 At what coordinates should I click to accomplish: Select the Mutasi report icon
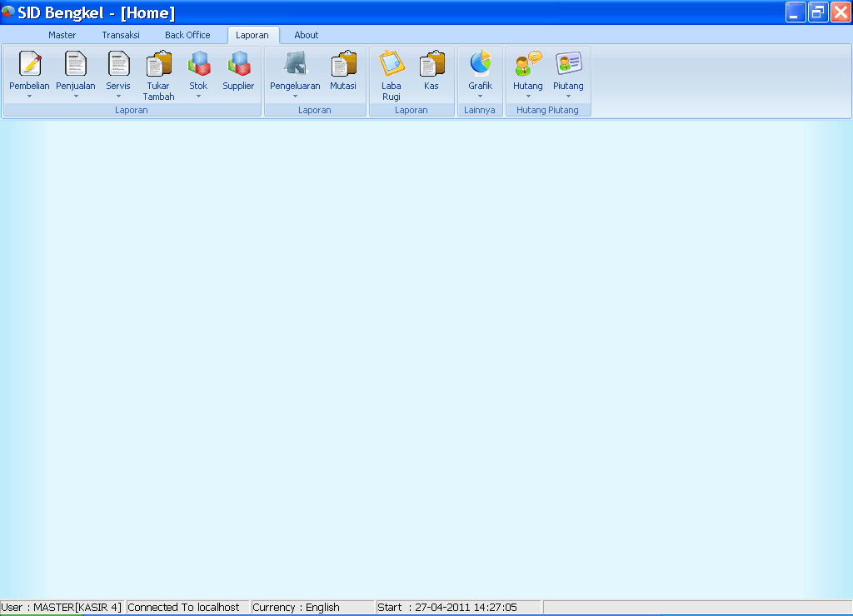tap(343, 67)
